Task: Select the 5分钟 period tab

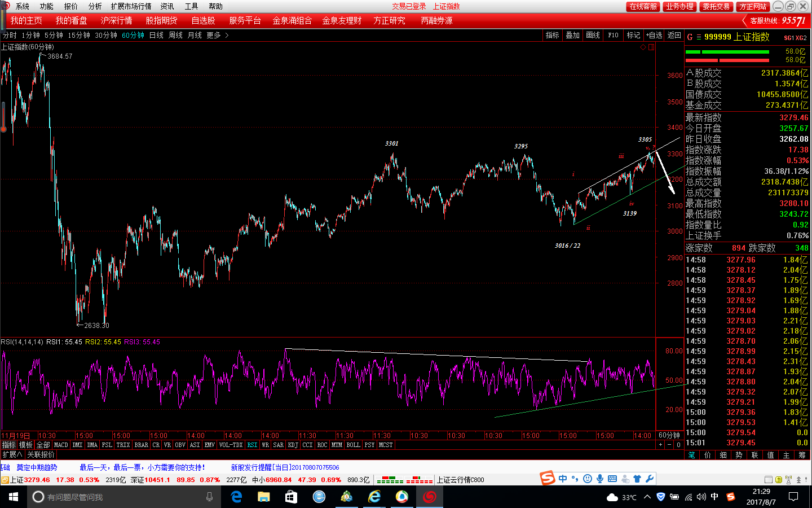Action: 54,35
